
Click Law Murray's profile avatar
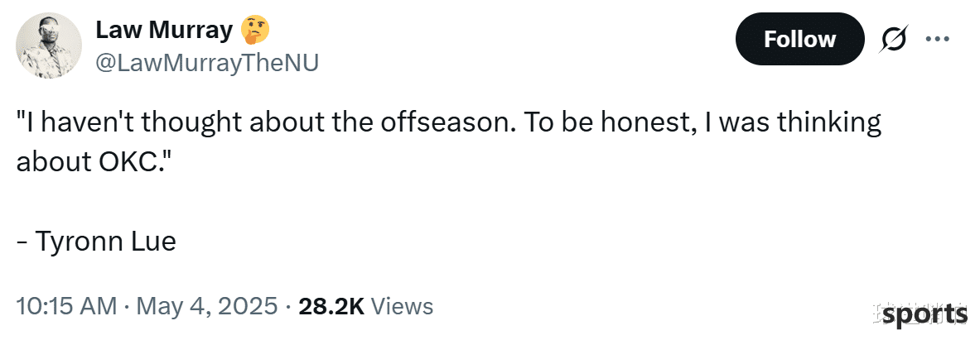pos(48,45)
